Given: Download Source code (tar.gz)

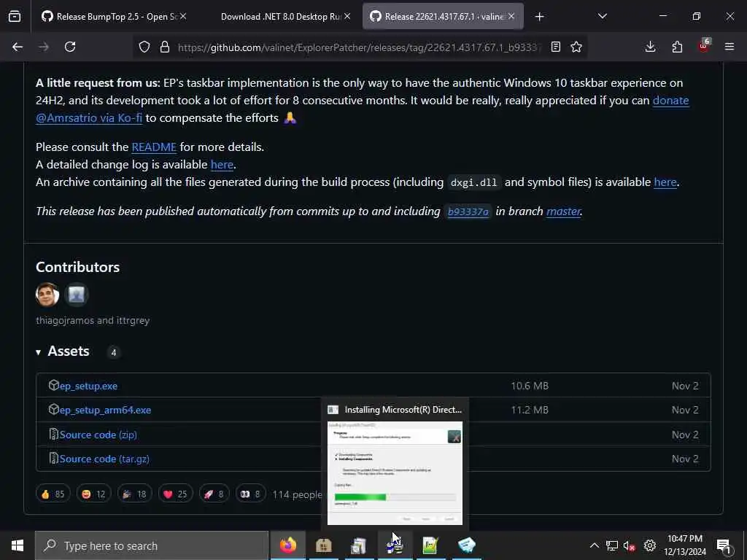Looking at the screenshot, I should [104, 459].
